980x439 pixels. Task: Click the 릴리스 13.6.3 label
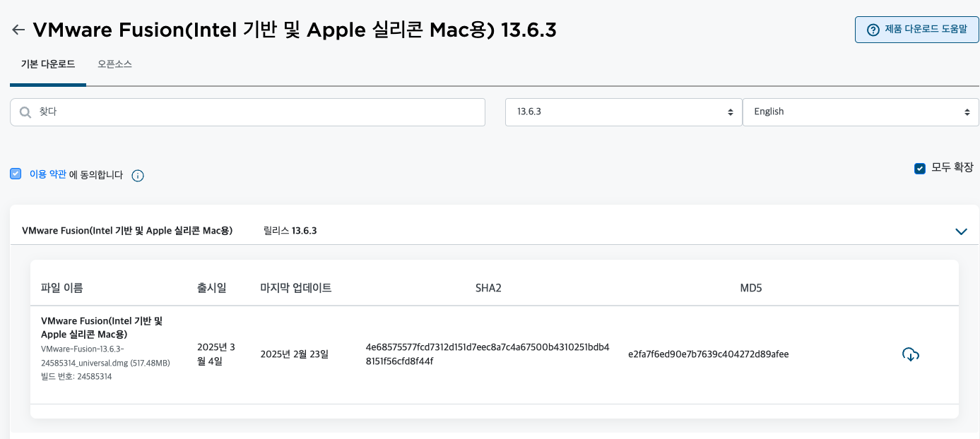tap(290, 231)
